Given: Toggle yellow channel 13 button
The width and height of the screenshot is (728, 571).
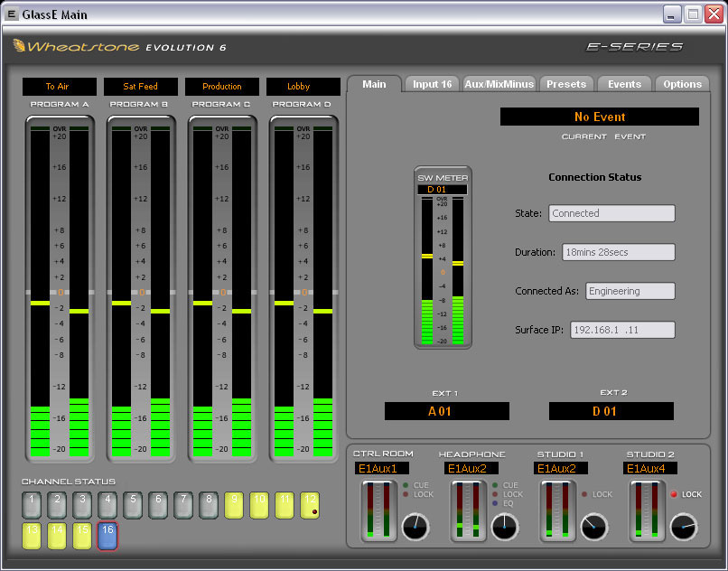Looking at the screenshot, I should (32, 536).
